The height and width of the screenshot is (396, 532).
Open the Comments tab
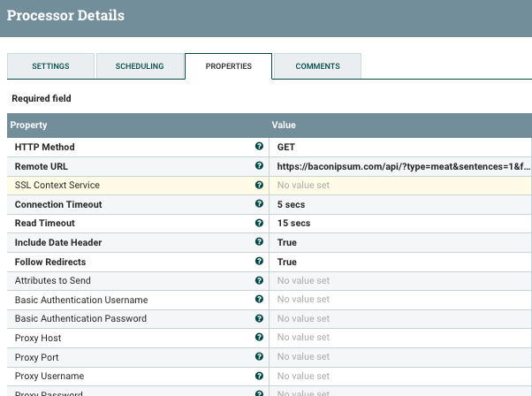[317, 66]
